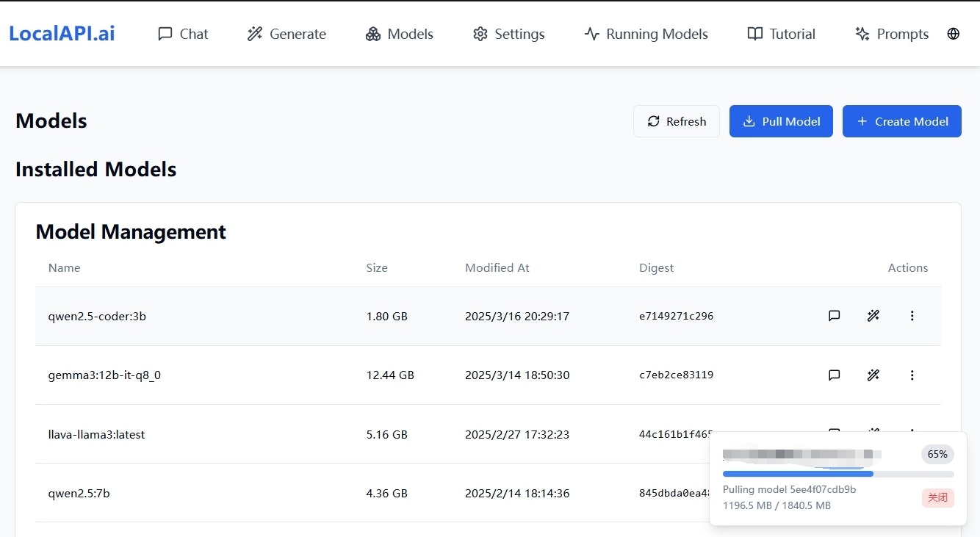This screenshot has height=537, width=980.
Task: Click the Model Management heading
Action: tap(131, 232)
